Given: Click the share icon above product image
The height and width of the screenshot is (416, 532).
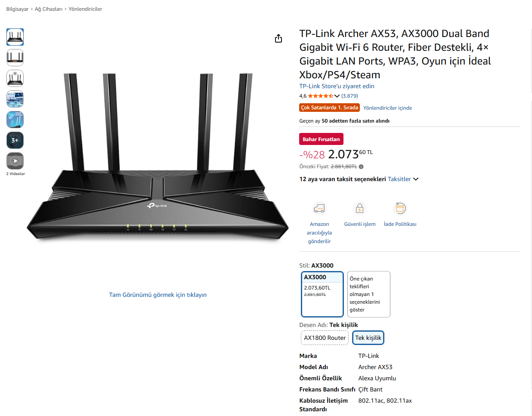Looking at the screenshot, I should [278, 39].
